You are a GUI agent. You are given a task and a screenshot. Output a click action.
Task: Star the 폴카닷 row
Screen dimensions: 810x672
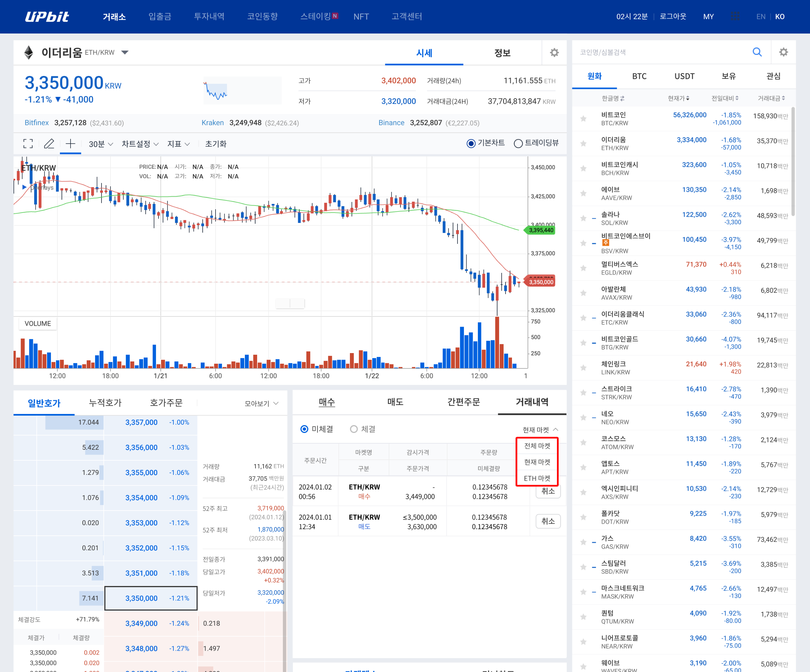(x=583, y=517)
